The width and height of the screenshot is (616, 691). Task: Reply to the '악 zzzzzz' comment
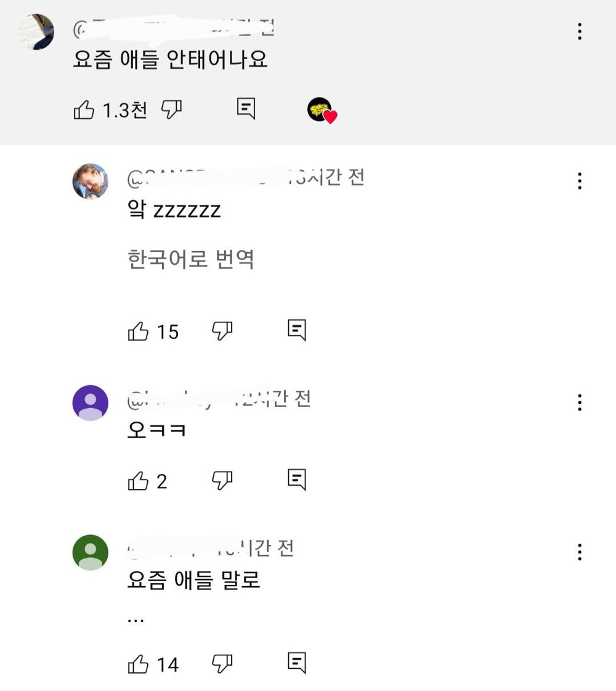(297, 330)
